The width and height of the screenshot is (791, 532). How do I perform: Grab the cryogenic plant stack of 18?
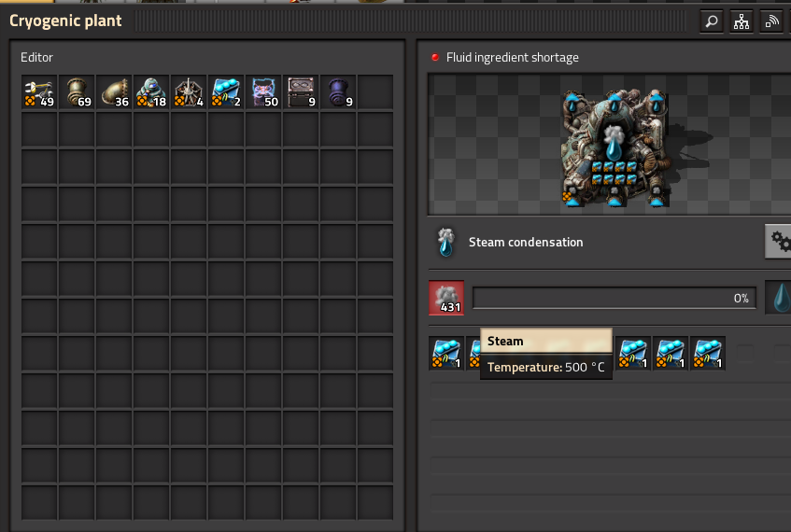(151, 92)
